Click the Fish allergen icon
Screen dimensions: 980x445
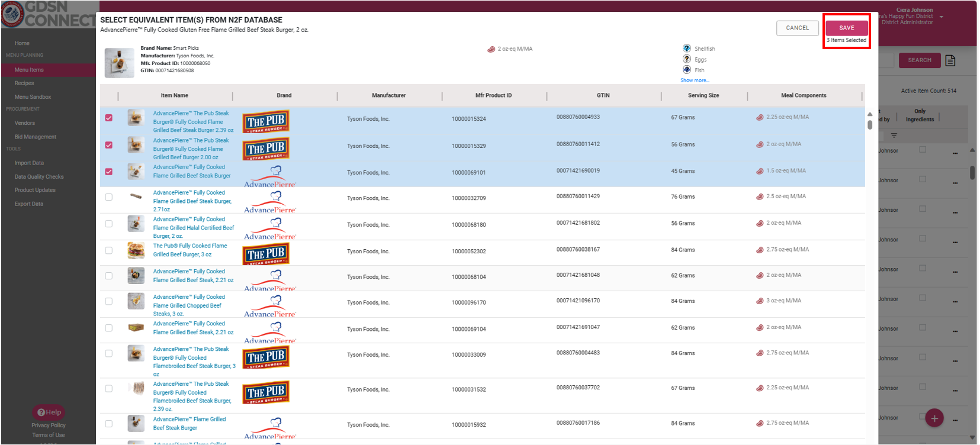click(687, 70)
